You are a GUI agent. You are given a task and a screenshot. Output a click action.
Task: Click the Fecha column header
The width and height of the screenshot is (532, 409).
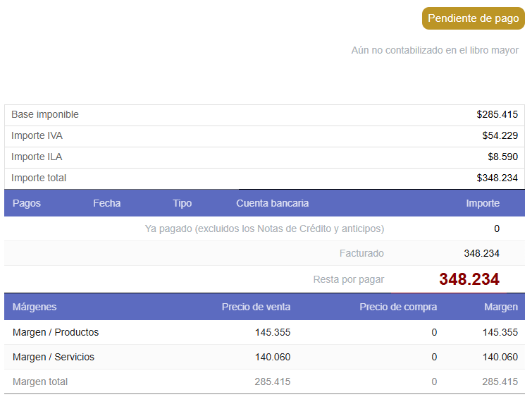[106, 203]
